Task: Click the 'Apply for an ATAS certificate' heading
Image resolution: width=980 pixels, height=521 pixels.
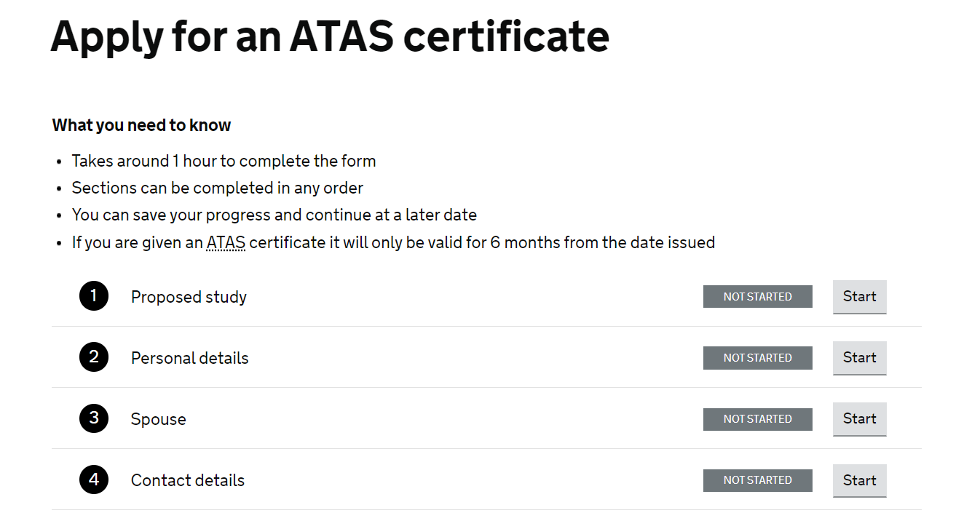Action: tap(330, 36)
